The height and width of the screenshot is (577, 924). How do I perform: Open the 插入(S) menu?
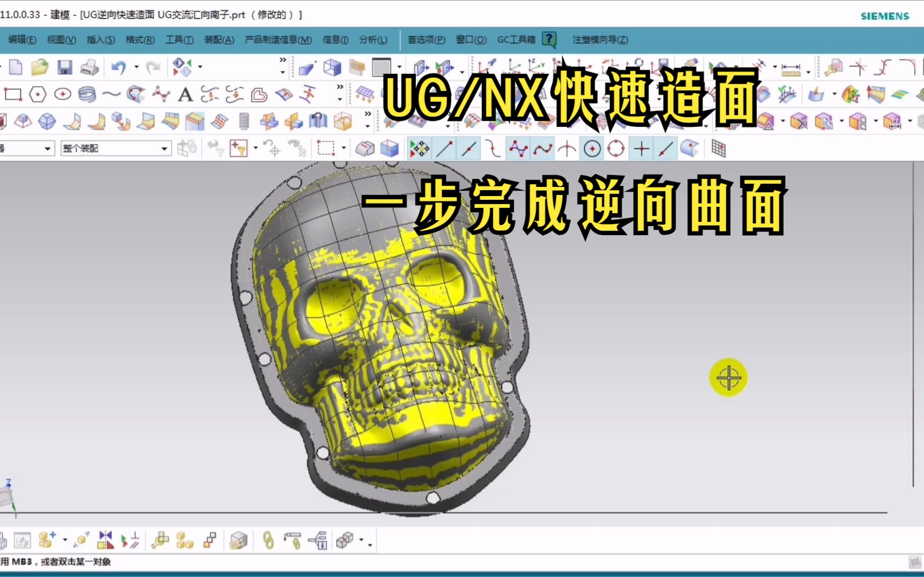click(x=100, y=40)
